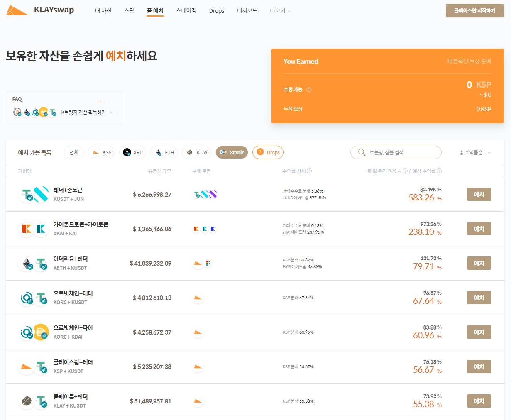Click 예치 for the KORC + KDAI pool

pyautogui.click(x=479, y=332)
